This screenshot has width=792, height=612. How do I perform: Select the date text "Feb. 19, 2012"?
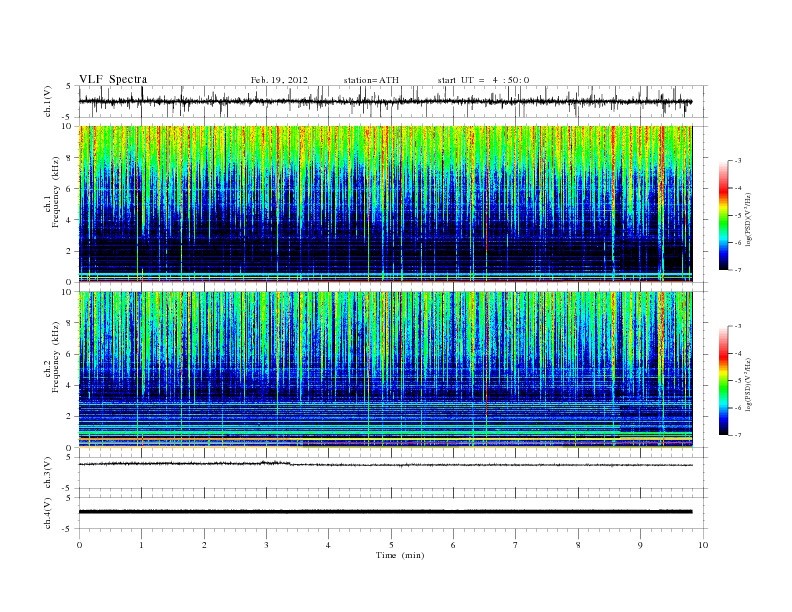[x=279, y=80]
